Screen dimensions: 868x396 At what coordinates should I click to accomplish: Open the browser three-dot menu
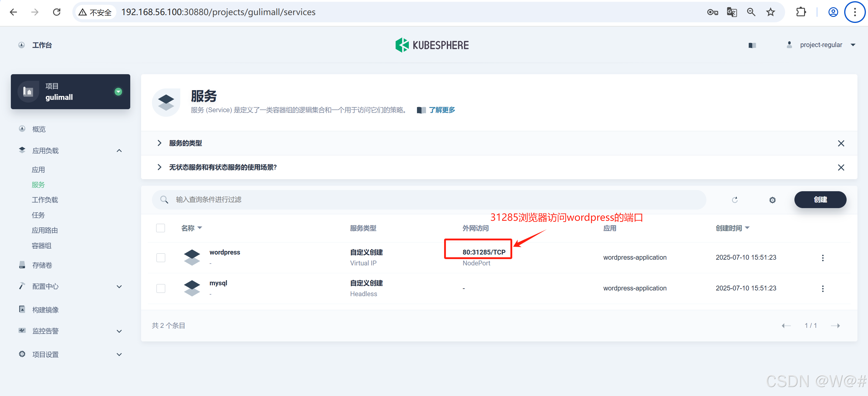click(x=854, y=12)
